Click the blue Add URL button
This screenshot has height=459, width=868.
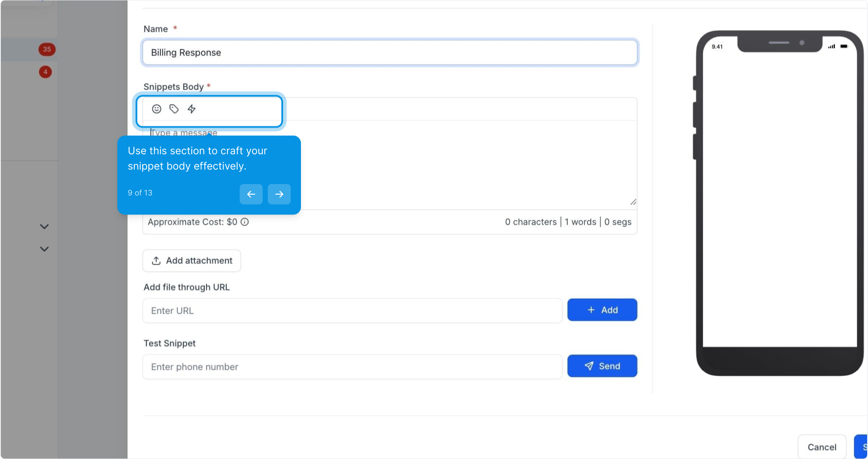coord(602,310)
